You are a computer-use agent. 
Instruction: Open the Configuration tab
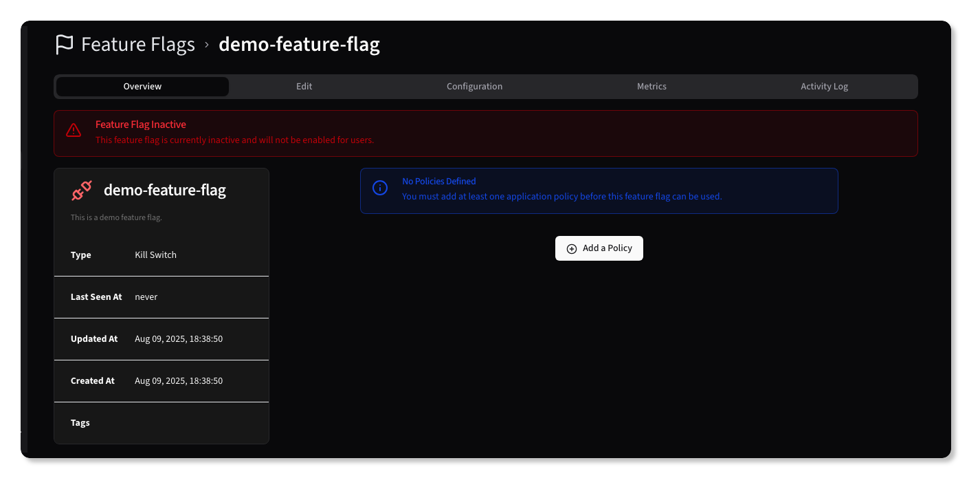pos(474,87)
